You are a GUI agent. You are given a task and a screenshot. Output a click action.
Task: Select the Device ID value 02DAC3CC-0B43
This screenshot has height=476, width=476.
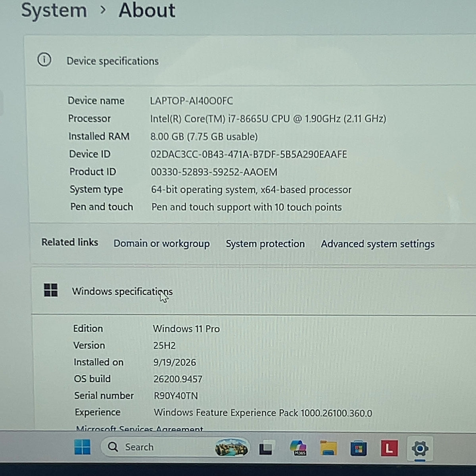coord(249,154)
